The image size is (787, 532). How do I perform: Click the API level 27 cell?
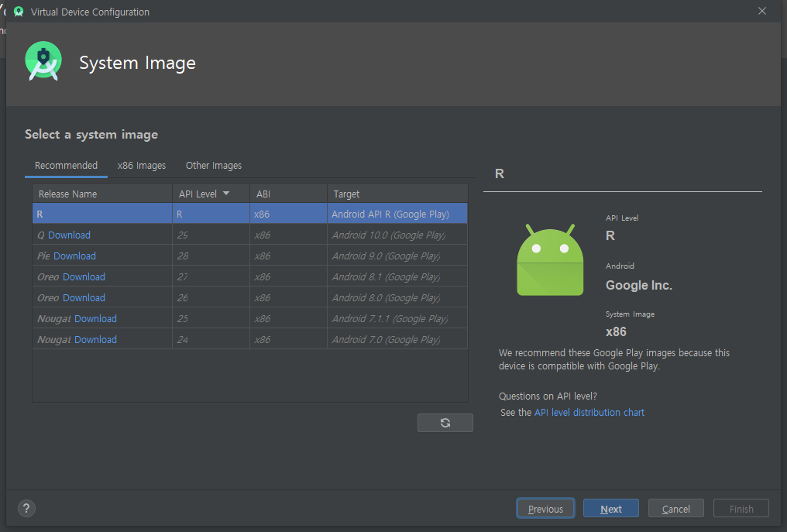[211, 277]
